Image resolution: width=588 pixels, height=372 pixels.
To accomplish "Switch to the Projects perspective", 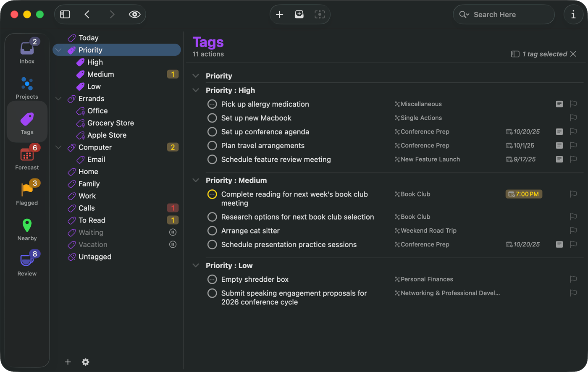I will [27, 87].
